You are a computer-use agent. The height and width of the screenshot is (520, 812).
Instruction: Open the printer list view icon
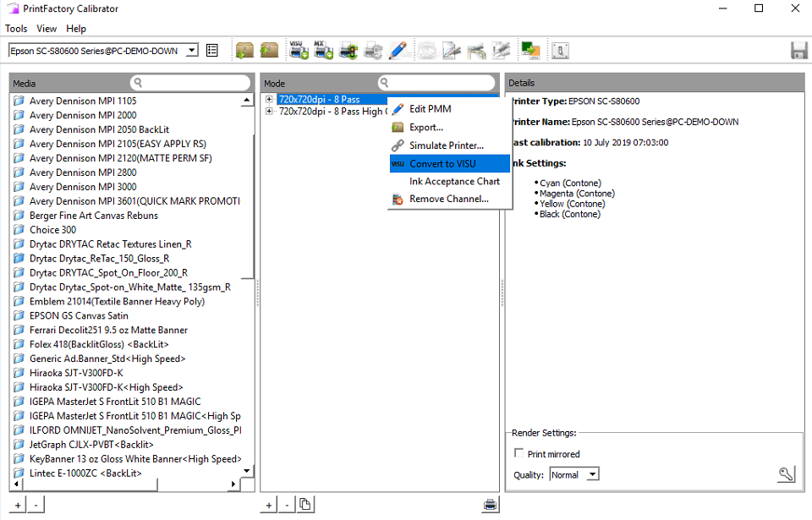[x=211, y=50]
